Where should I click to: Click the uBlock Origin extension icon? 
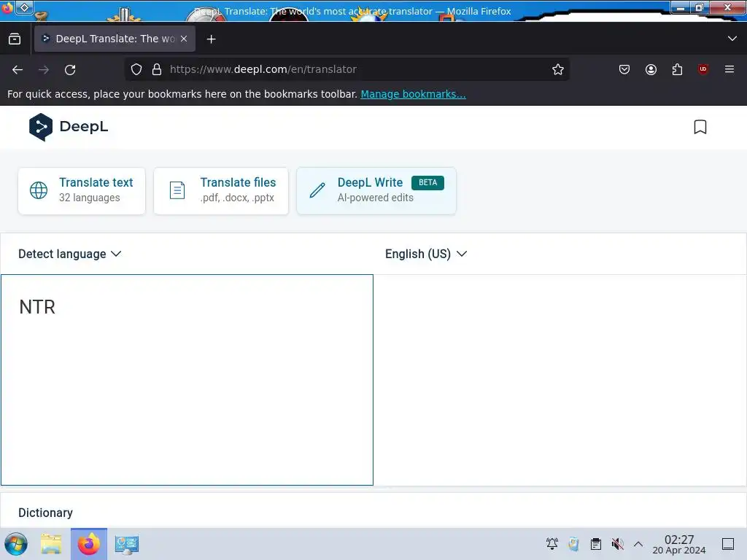703,69
